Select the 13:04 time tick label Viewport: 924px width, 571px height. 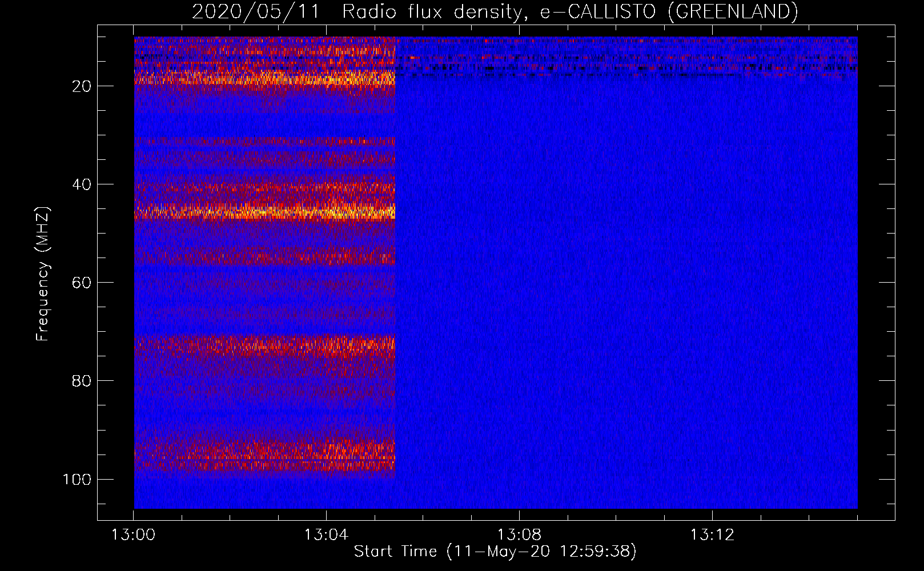(x=326, y=535)
